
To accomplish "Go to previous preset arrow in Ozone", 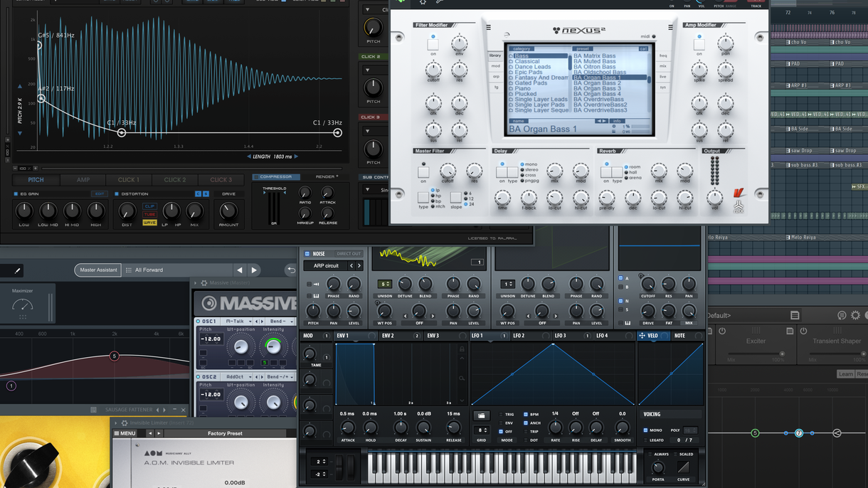I will (240, 270).
